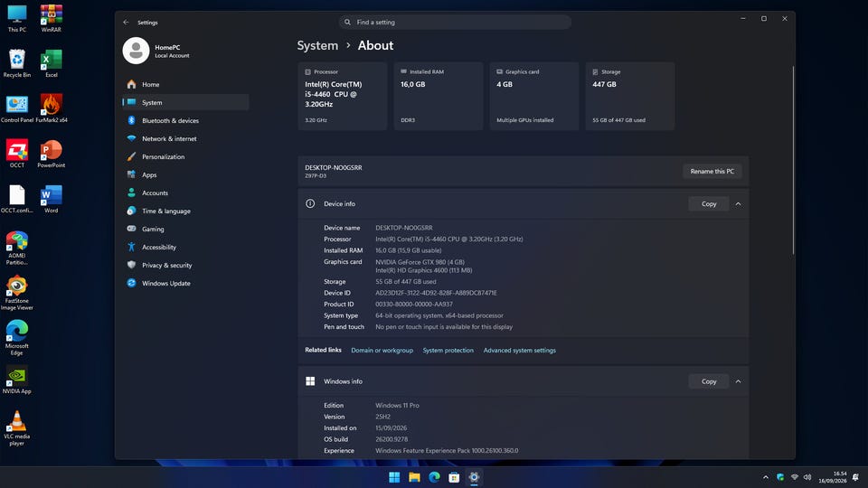Collapse the Device info section
Screen dimensions: 868x488
coord(738,204)
